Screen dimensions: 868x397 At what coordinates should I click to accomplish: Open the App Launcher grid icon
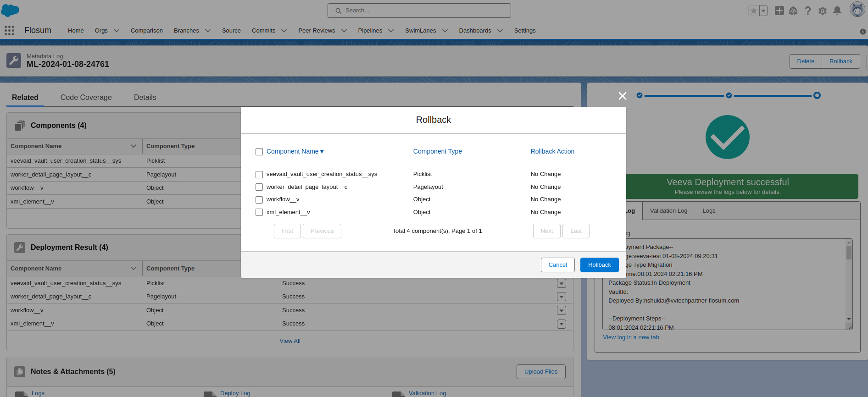(9, 30)
